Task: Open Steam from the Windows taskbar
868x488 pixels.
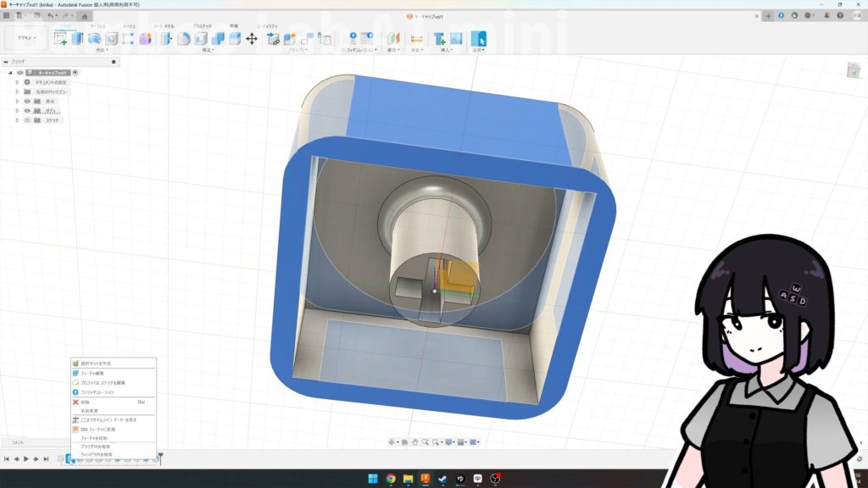Action: pos(442,479)
